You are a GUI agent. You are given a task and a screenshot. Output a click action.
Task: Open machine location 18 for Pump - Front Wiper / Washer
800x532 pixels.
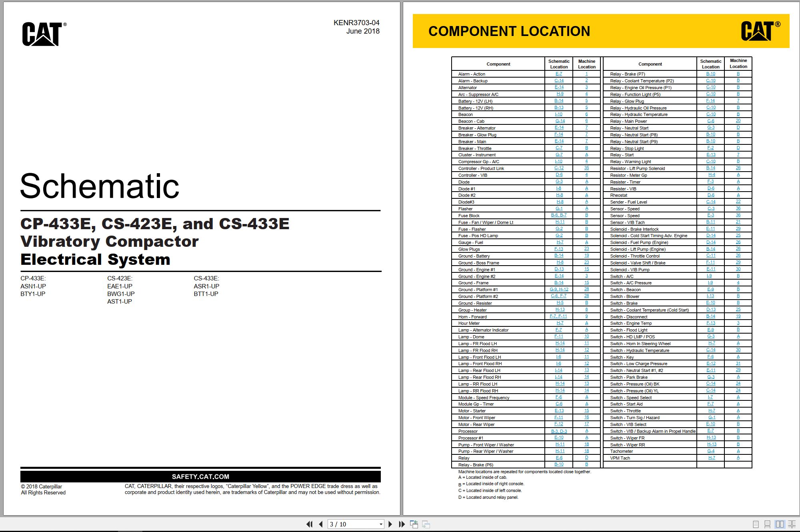(x=586, y=444)
